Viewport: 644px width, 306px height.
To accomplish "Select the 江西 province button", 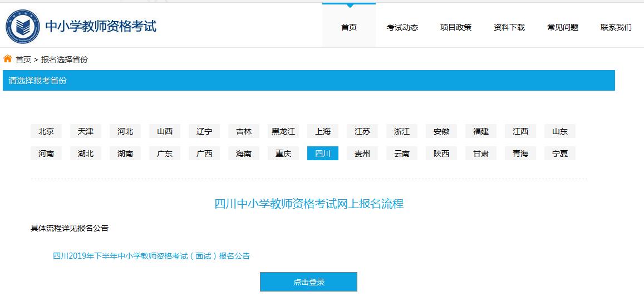I will pos(520,131).
